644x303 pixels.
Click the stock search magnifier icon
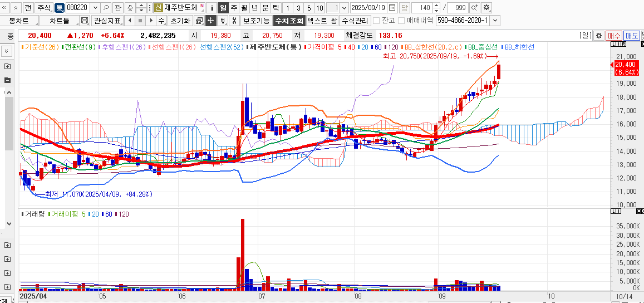pyautogui.click(x=106, y=8)
